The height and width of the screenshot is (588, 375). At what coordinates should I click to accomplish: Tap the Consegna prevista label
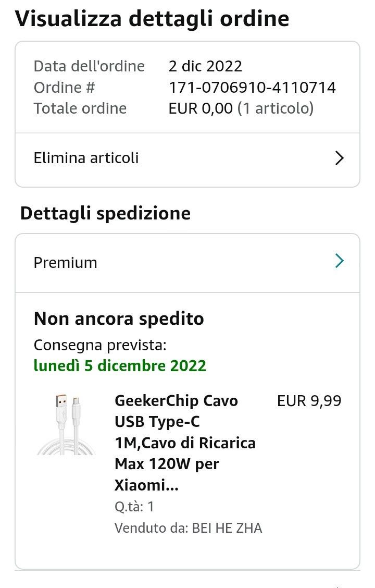pyautogui.click(x=100, y=345)
